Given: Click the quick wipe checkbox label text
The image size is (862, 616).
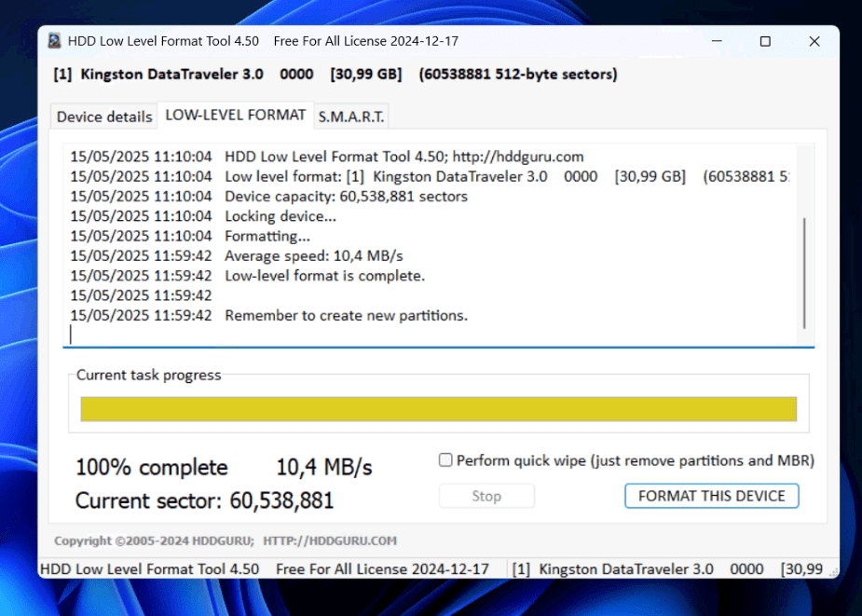Looking at the screenshot, I should [x=635, y=460].
